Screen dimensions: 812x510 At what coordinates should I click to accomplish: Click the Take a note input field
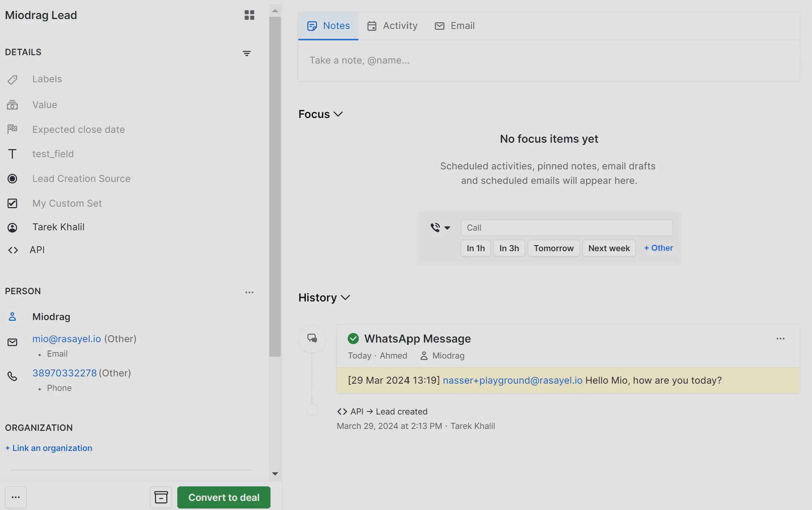tap(549, 61)
